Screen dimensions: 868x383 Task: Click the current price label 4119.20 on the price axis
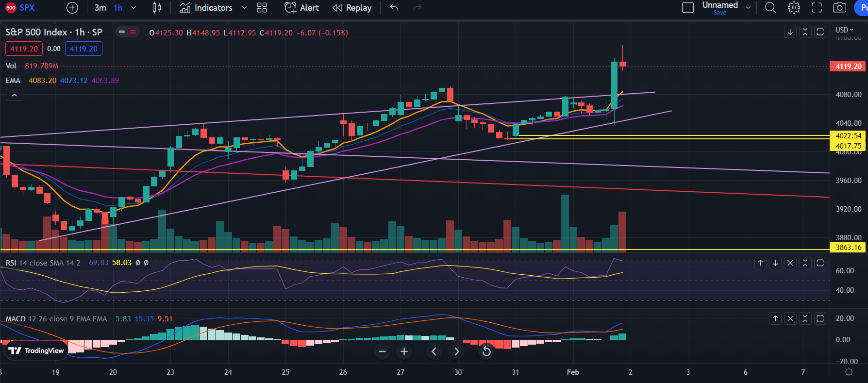pyautogui.click(x=848, y=66)
